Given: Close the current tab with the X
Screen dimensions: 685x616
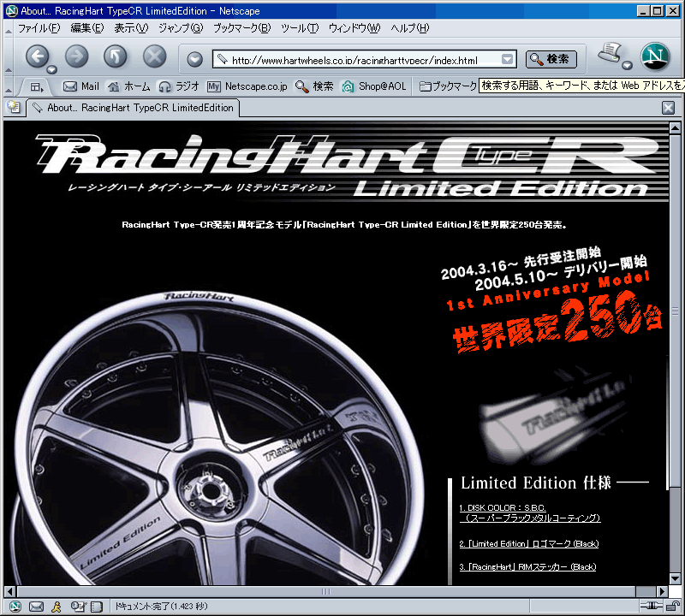Looking at the screenshot, I should pos(668,108).
